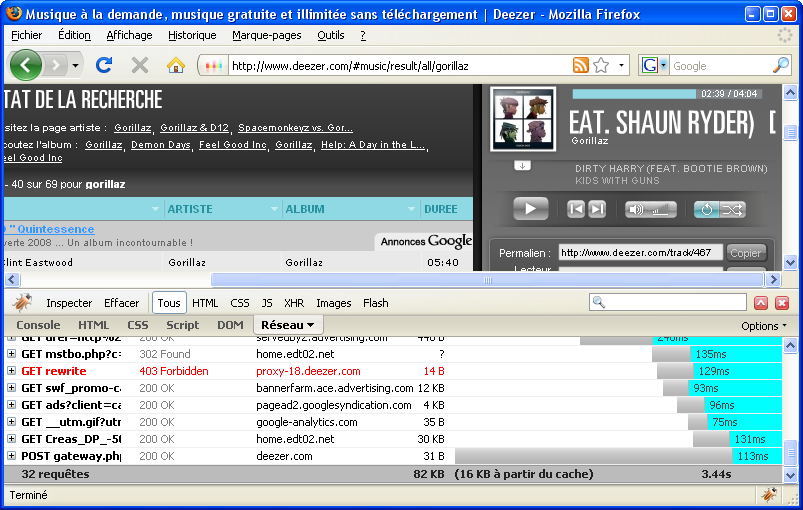Mute the Deezer player speaker icon

click(636, 209)
